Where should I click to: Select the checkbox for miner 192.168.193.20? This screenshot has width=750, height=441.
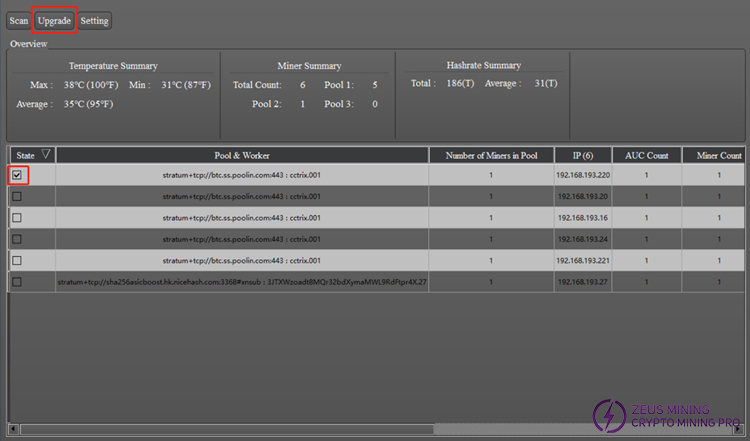[x=17, y=197]
